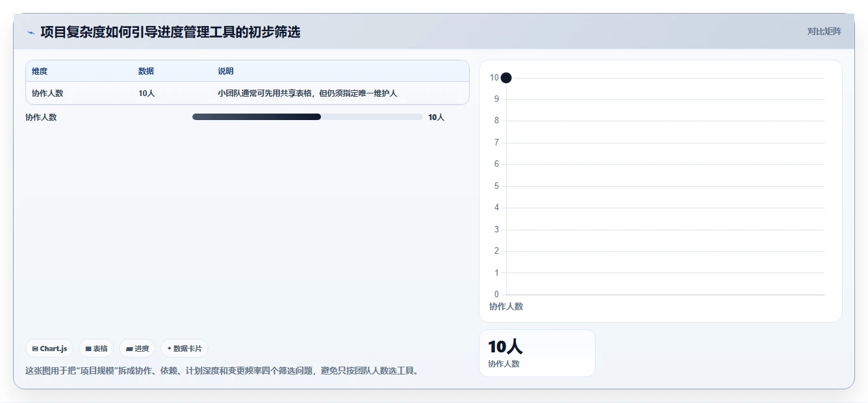Viewport: 868px width, 403px height.
Task: Click the 协作人数 chart axis label
Action: tap(506, 306)
